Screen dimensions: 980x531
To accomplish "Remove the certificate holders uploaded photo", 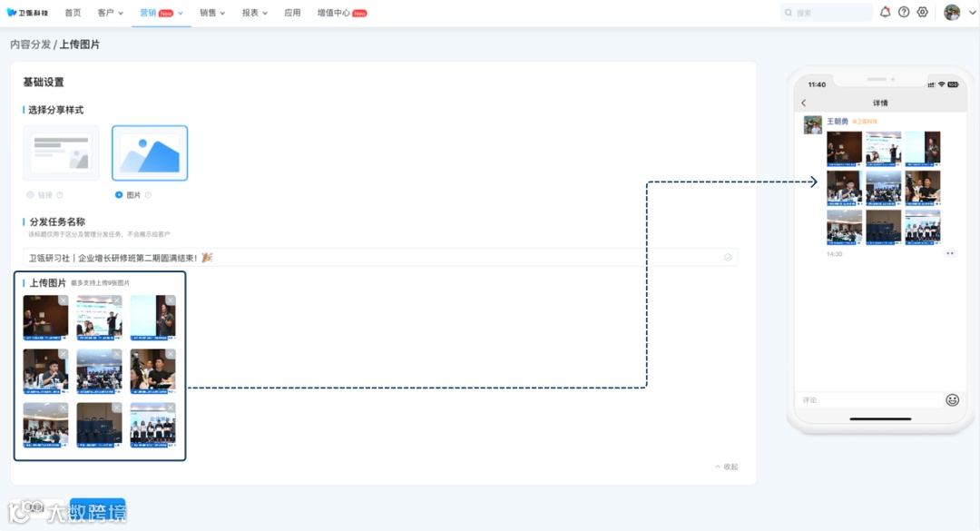I will pos(171,408).
